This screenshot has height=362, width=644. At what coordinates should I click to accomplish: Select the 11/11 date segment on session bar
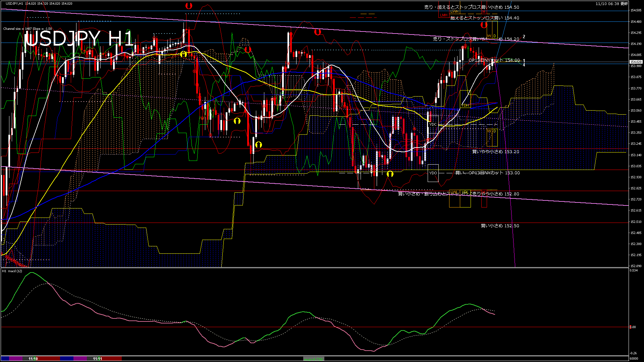[x=97, y=359]
